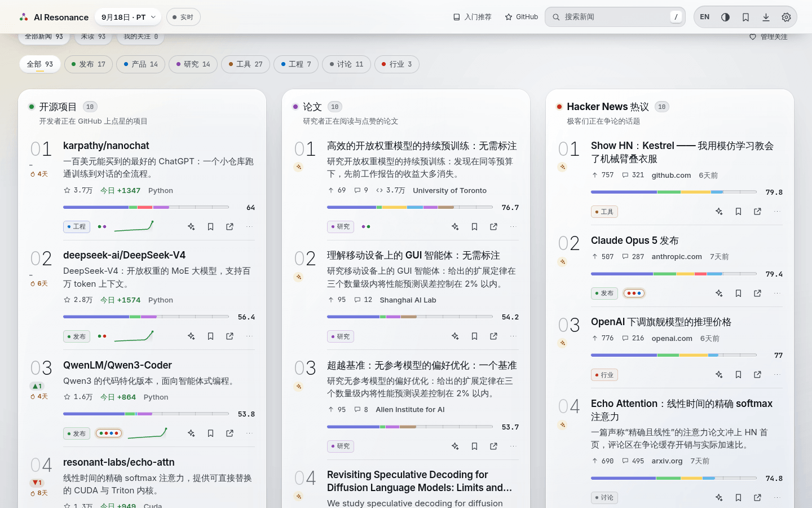This screenshot has height=508, width=812.
Task: Open the 9月18日 · PT date dropdown
Action: pyautogui.click(x=128, y=17)
